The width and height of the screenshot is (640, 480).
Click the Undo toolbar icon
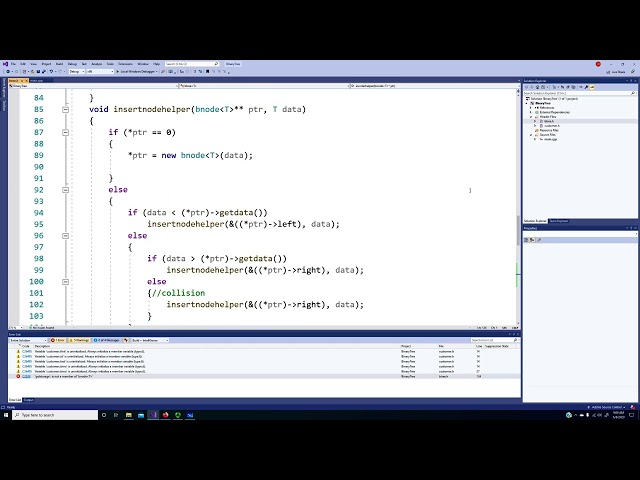51,71
